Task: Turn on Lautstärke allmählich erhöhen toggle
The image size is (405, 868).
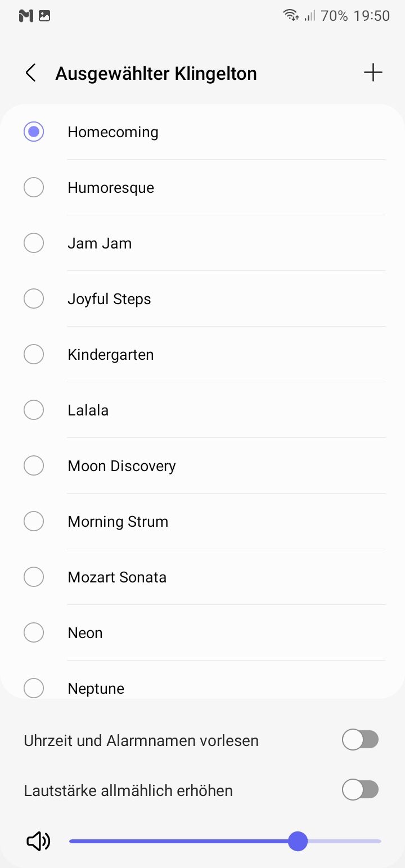Action: click(x=360, y=790)
